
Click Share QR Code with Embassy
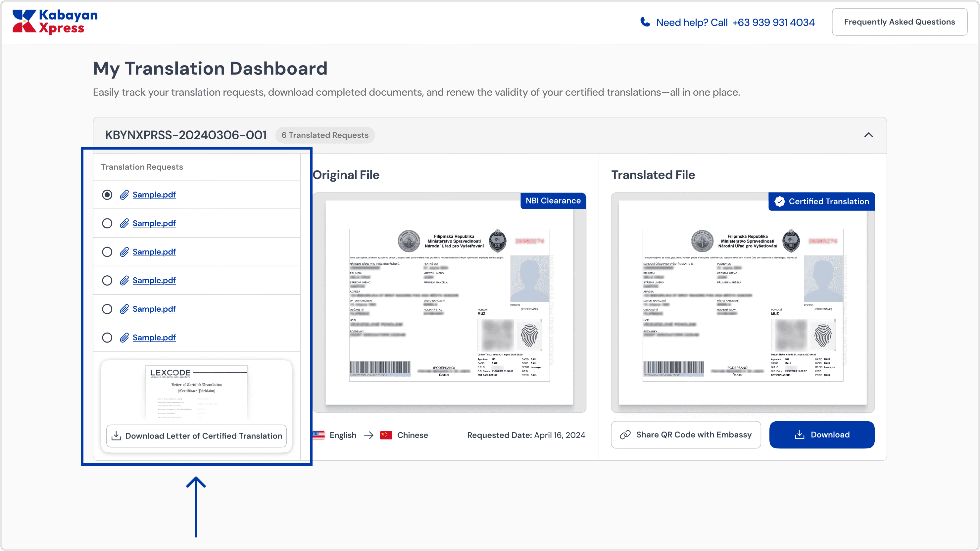pos(686,435)
